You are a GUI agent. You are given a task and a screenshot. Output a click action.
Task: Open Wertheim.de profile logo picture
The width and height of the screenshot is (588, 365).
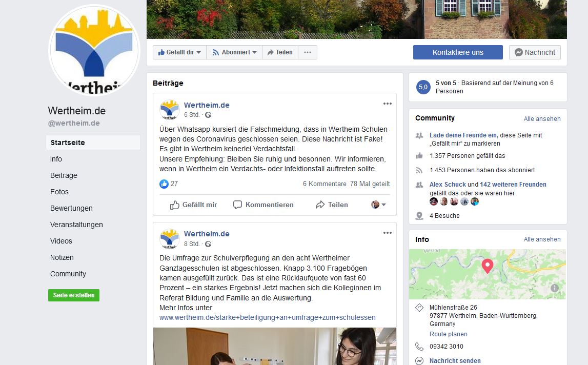coord(94,50)
